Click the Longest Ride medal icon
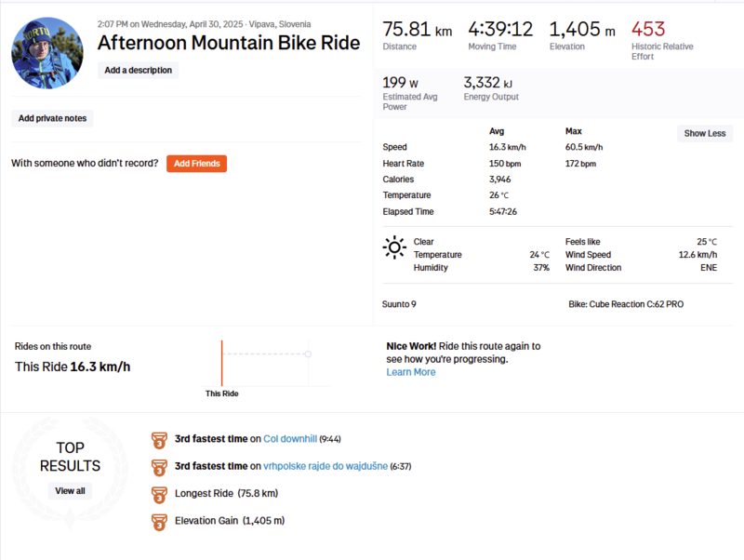The width and height of the screenshot is (744, 560). click(x=158, y=493)
